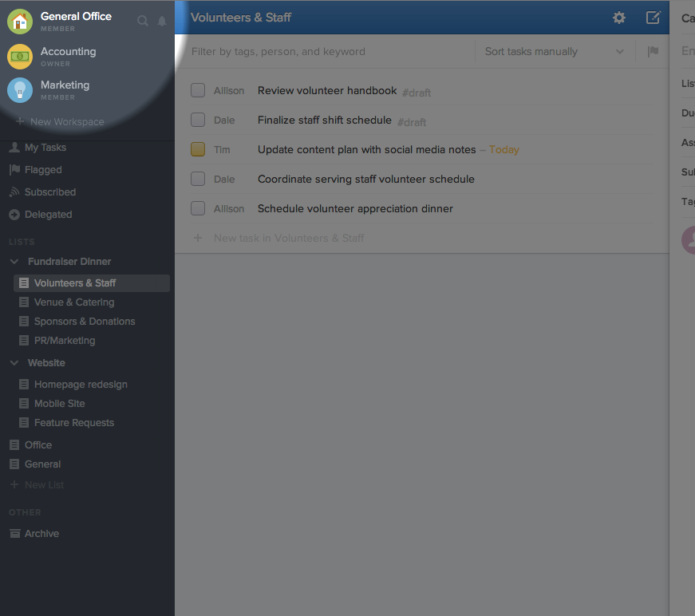The width and height of the screenshot is (695, 616).
Task: Open the Homepage redesign list
Action: [81, 385]
